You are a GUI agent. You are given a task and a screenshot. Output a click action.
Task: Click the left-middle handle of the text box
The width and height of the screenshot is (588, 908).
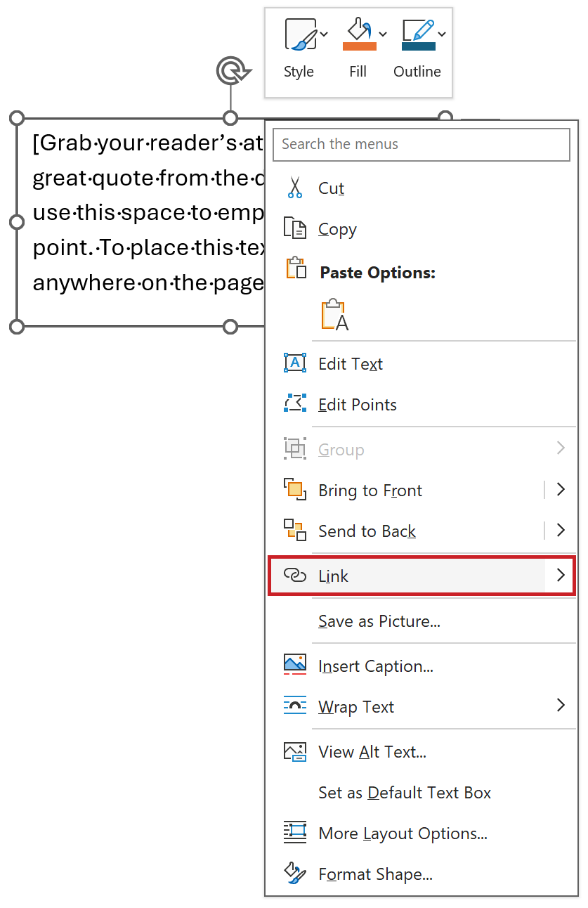pyautogui.click(x=18, y=222)
